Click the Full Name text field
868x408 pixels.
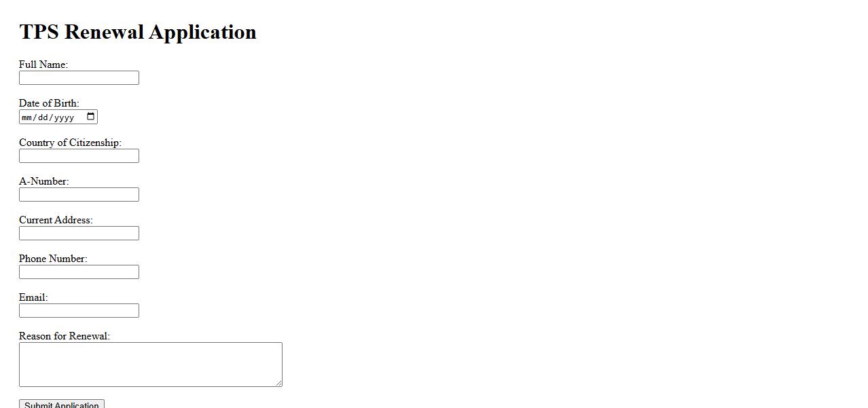tap(79, 78)
